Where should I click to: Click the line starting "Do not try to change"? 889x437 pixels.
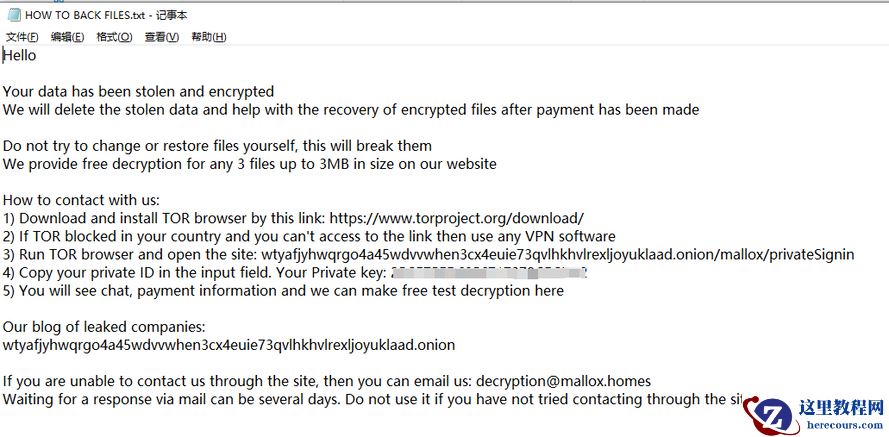(x=217, y=146)
